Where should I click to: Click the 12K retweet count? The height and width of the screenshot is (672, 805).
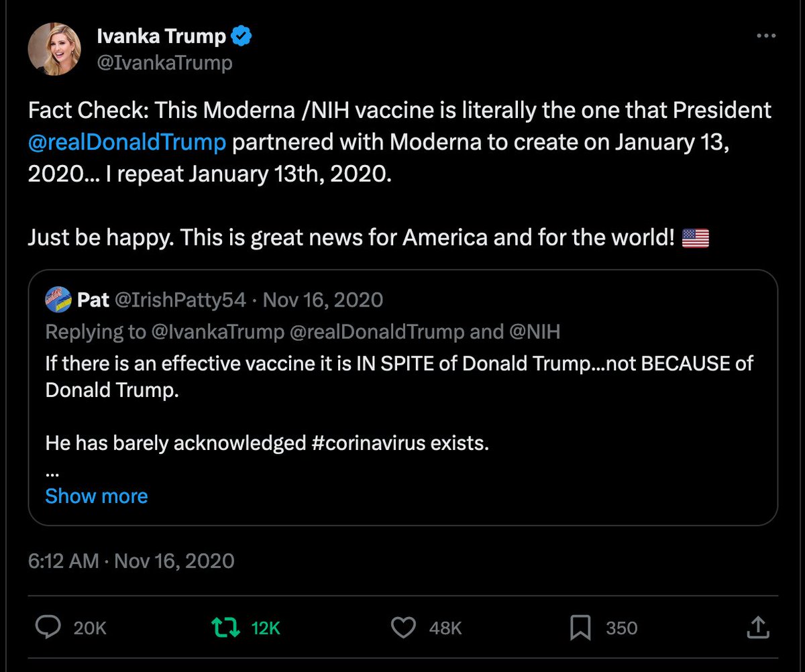(x=265, y=628)
